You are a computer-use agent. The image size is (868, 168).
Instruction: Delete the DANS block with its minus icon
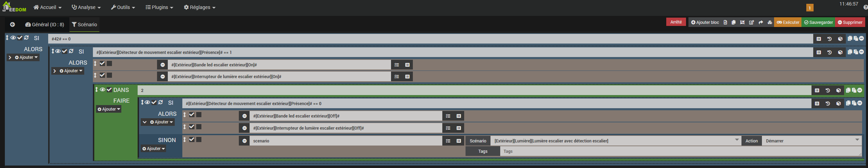click(x=860, y=90)
